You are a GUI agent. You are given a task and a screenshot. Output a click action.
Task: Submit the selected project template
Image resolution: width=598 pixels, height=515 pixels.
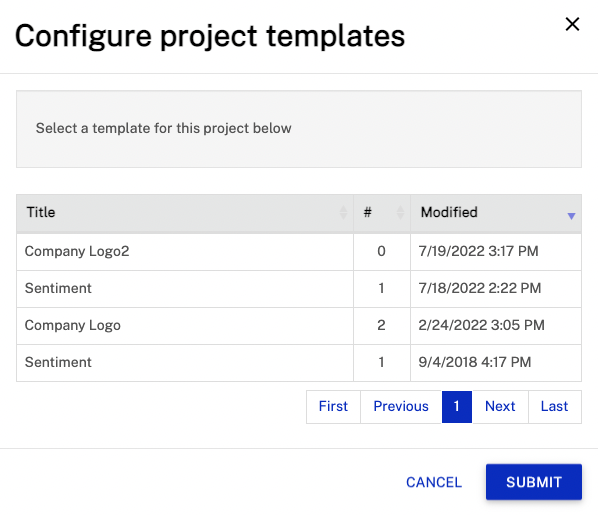click(x=534, y=482)
